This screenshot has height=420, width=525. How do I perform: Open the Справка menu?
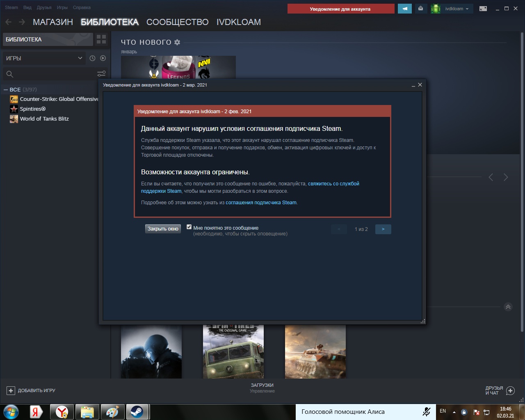click(82, 7)
